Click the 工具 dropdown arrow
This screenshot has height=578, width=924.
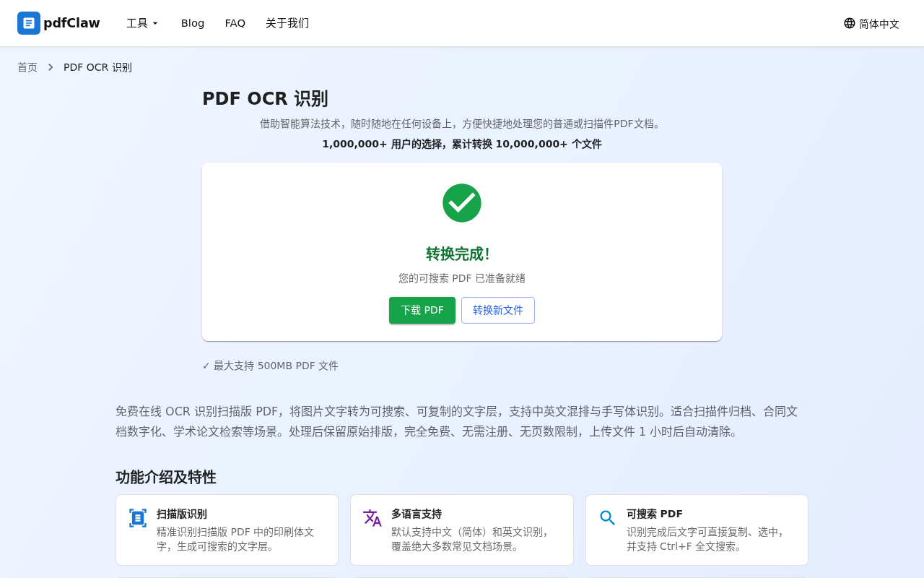coord(155,24)
